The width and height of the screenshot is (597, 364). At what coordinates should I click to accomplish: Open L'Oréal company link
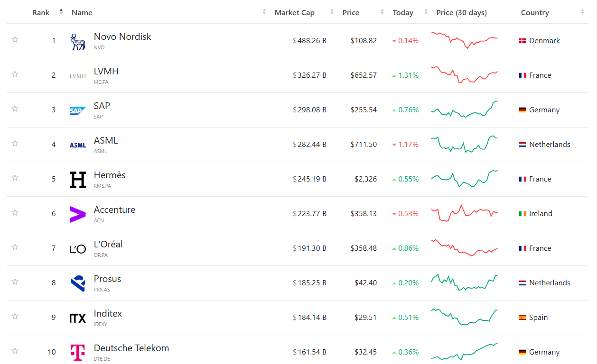pyautogui.click(x=108, y=244)
